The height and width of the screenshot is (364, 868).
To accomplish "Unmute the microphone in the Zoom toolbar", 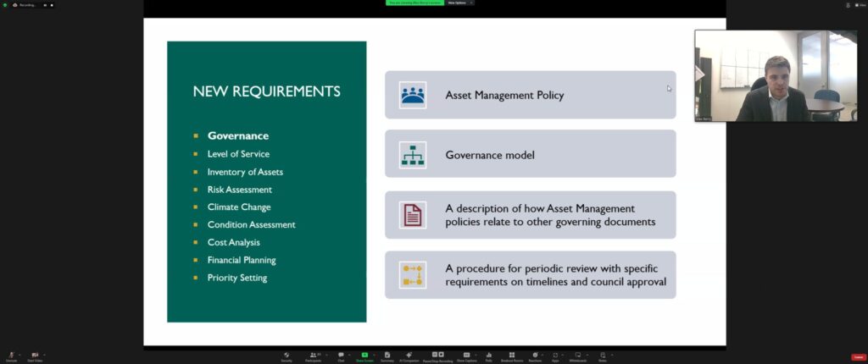I will [x=10, y=355].
